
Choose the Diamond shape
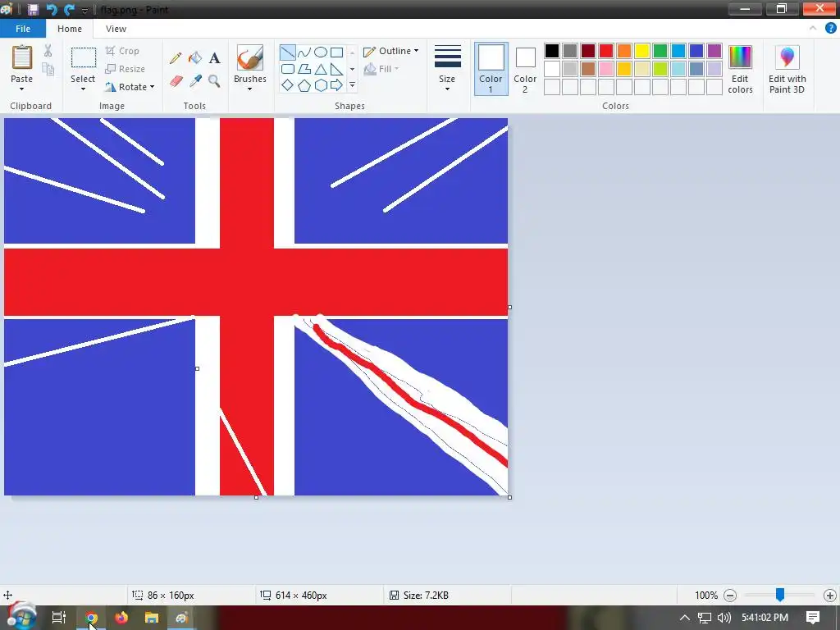point(288,85)
